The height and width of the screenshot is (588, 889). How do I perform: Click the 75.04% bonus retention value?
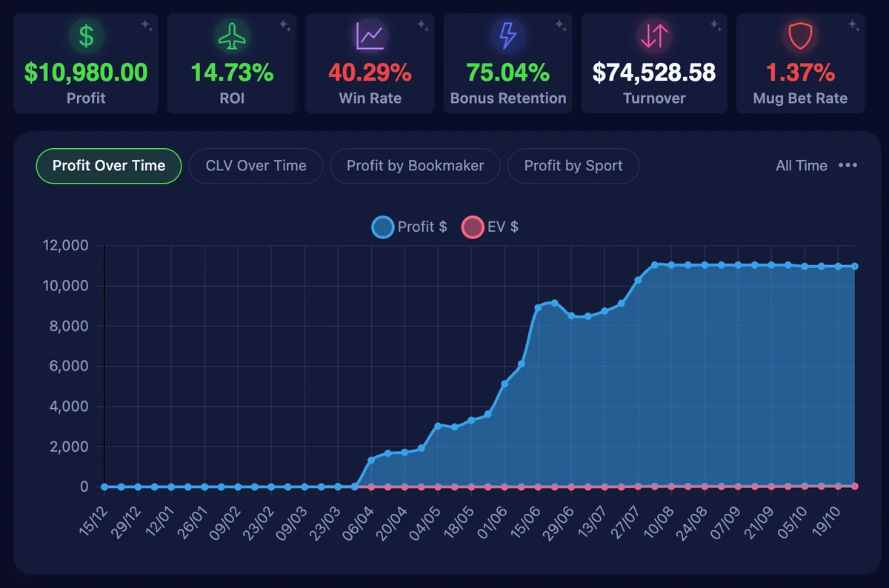pyautogui.click(x=507, y=73)
